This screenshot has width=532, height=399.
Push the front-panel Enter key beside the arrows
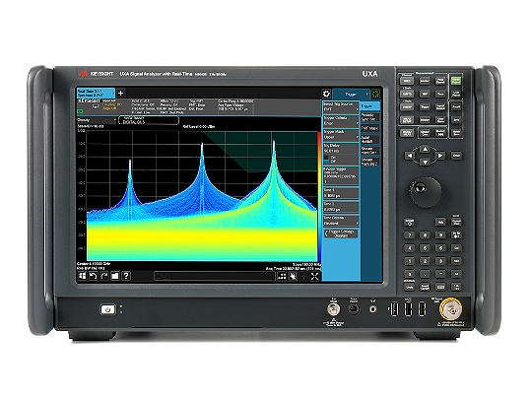[456, 156]
